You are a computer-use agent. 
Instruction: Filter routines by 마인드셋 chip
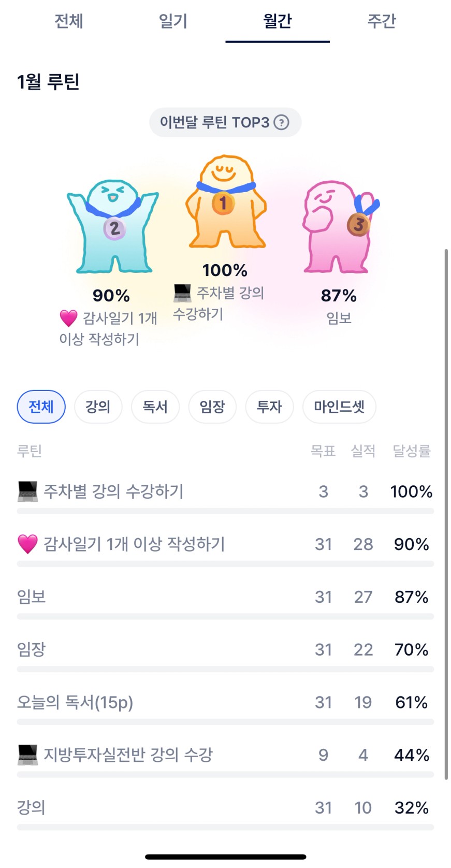click(339, 407)
